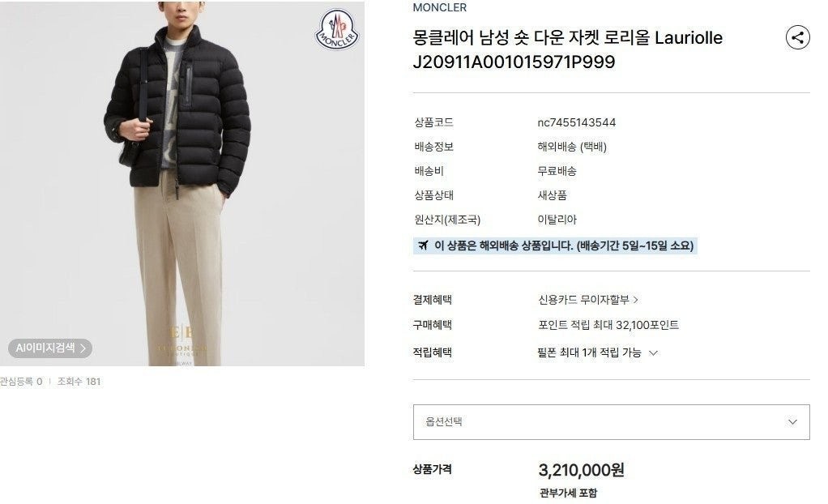Click product code nc7455143544
The height and width of the screenshot is (504, 828).
pyautogui.click(x=577, y=122)
